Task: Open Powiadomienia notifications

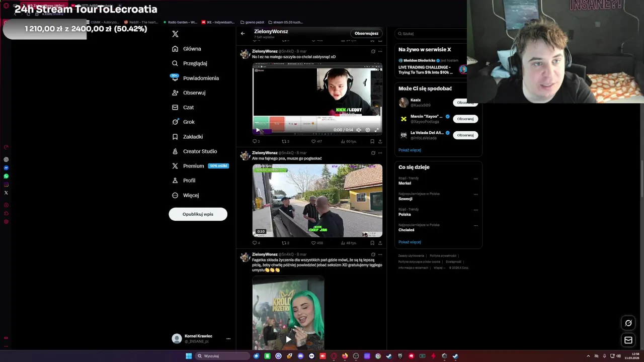Action: coord(195,78)
